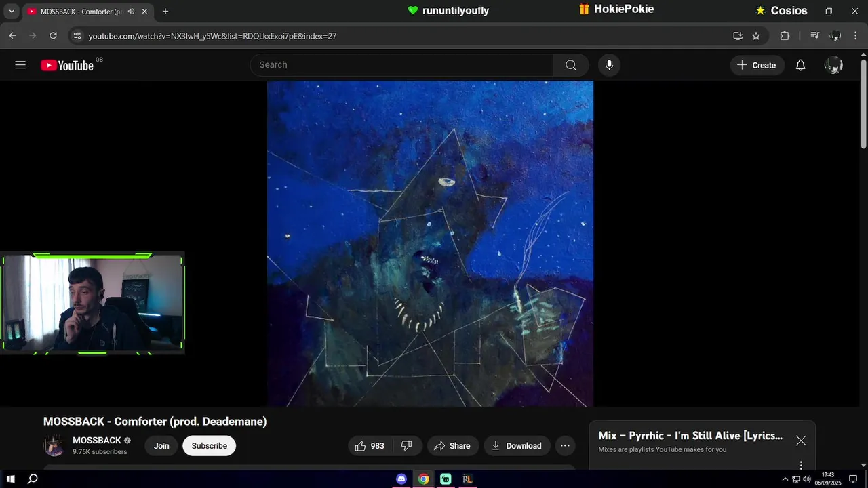Open Chrome media controls icon

815,36
